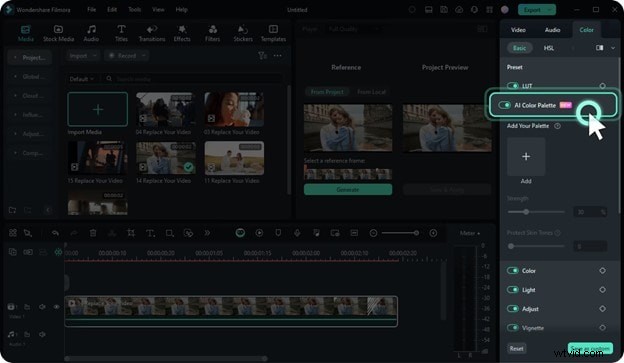Open the Titles panel
624x363 pixels.
(121, 33)
